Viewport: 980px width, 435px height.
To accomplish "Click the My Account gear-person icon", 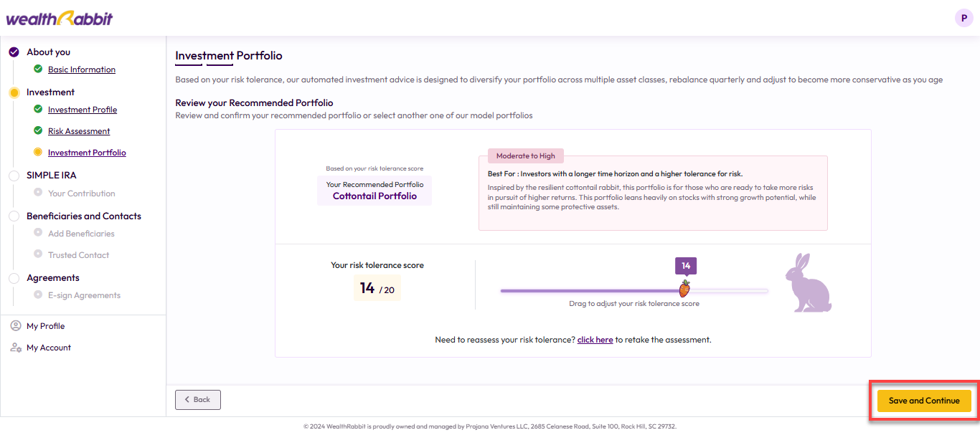I will (15, 348).
